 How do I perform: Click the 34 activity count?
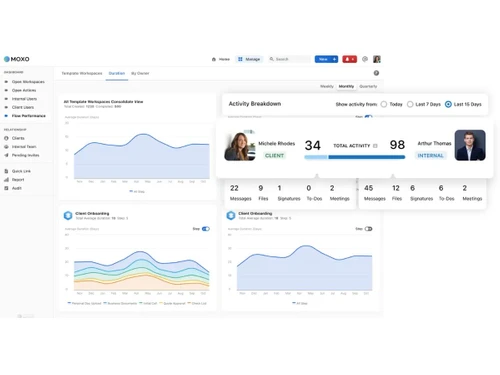click(313, 145)
